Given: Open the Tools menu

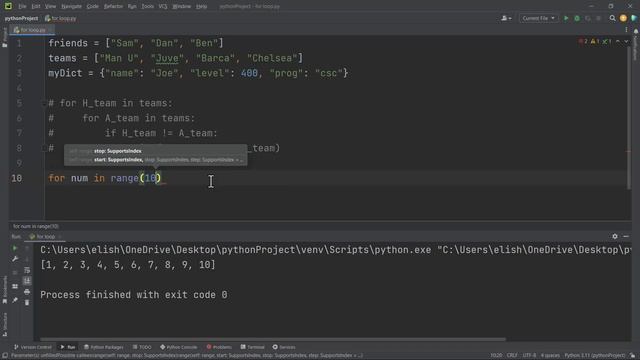Looking at the screenshot, I should (x=147, y=6).
